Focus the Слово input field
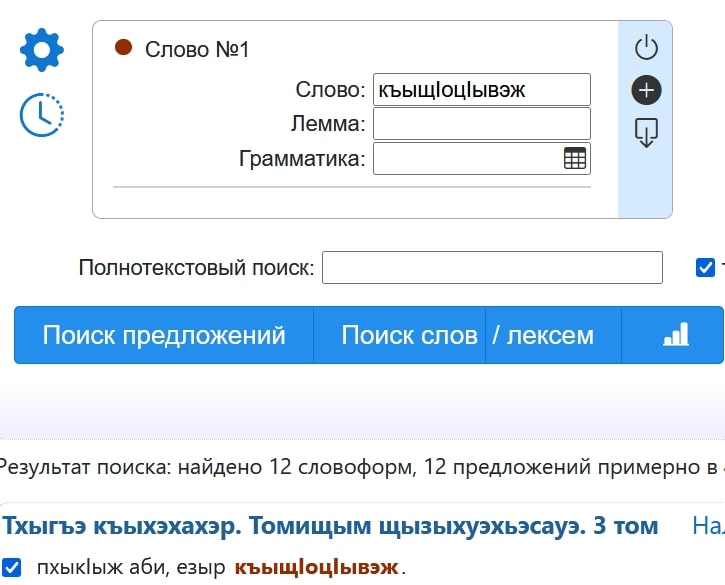 [481, 90]
